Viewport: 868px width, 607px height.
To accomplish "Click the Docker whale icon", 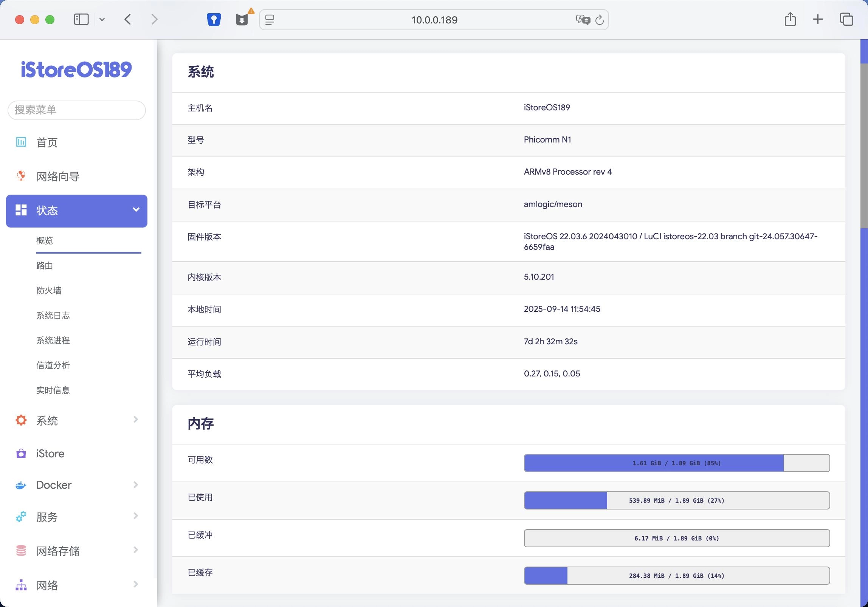I will 21,485.
